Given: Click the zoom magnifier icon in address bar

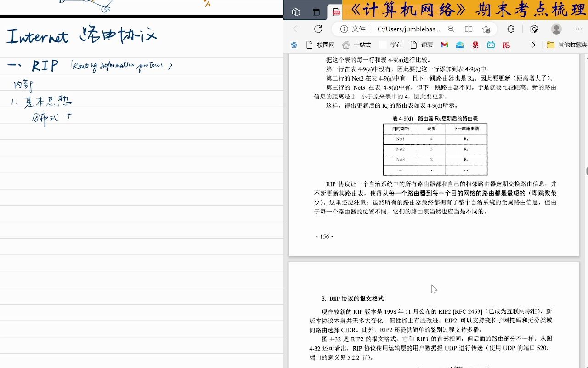Looking at the screenshot, I should pyautogui.click(x=451, y=29).
